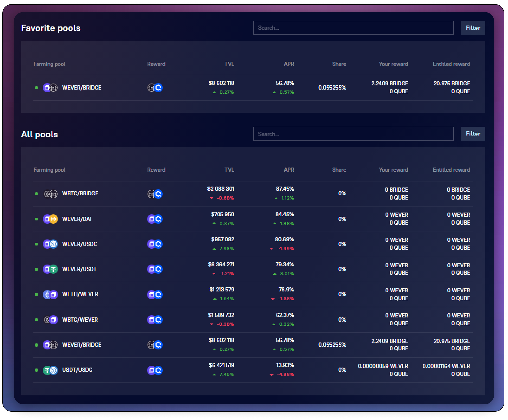
Task: Open WEVER/BRIDGE pool in Favorite pools
Action: click(x=81, y=87)
